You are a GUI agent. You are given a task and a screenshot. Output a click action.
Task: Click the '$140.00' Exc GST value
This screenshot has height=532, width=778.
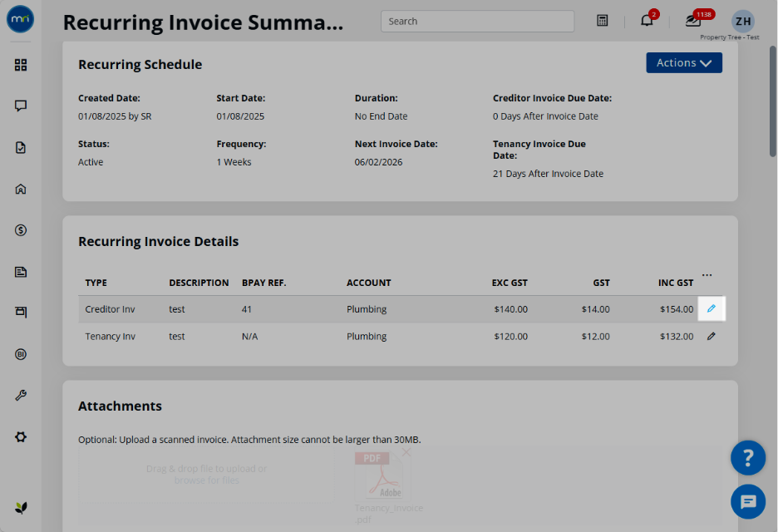[510, 309]
